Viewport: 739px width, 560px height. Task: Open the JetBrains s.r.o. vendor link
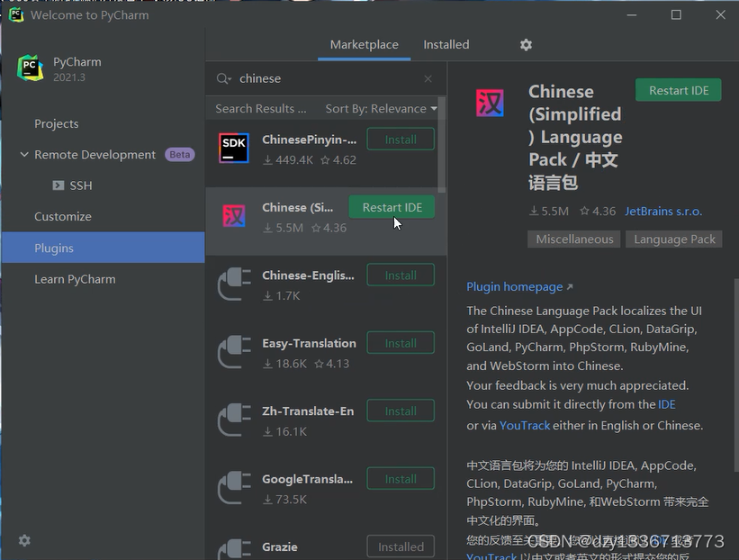coord(663,212)
